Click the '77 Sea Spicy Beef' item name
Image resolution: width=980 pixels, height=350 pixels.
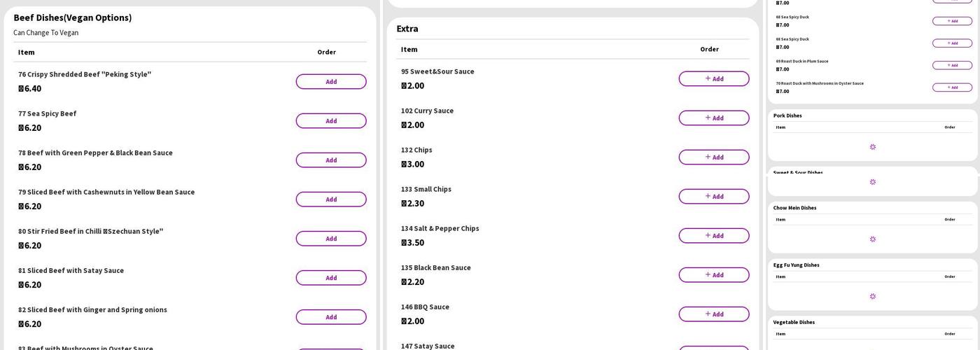coord(48,113)
